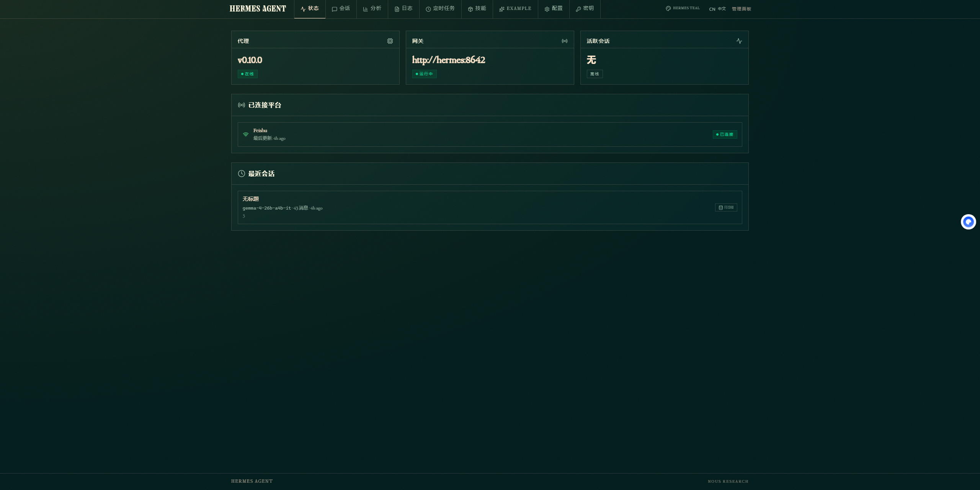980x490 pixels.
Task: Open the 配置 settings tab
Action: 554,8
